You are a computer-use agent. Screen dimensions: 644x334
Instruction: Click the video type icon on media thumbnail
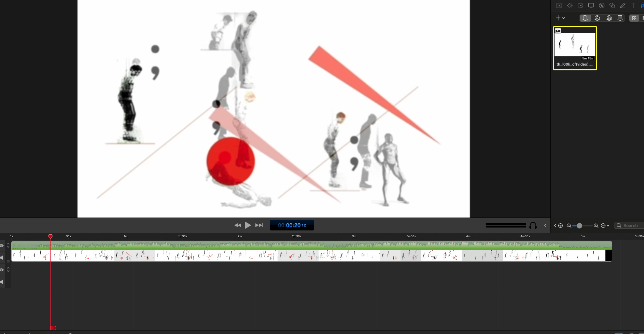[x=558, y=31]
